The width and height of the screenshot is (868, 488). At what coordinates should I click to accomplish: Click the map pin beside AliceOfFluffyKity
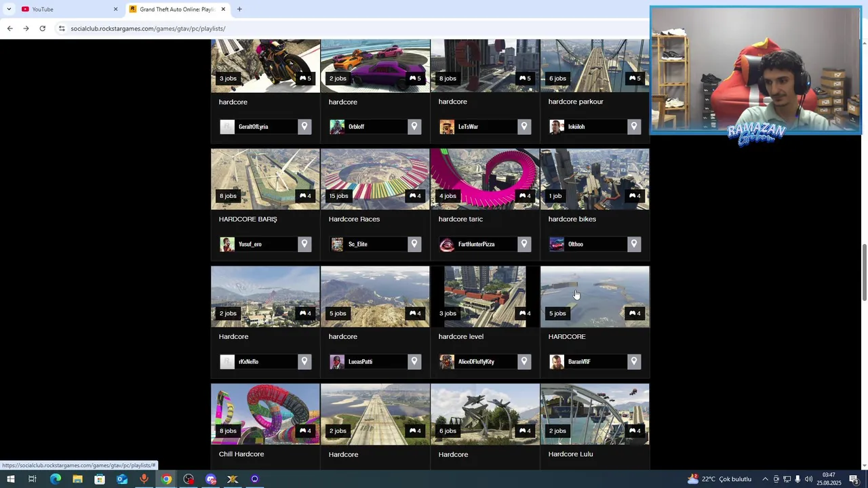(524, 361)
